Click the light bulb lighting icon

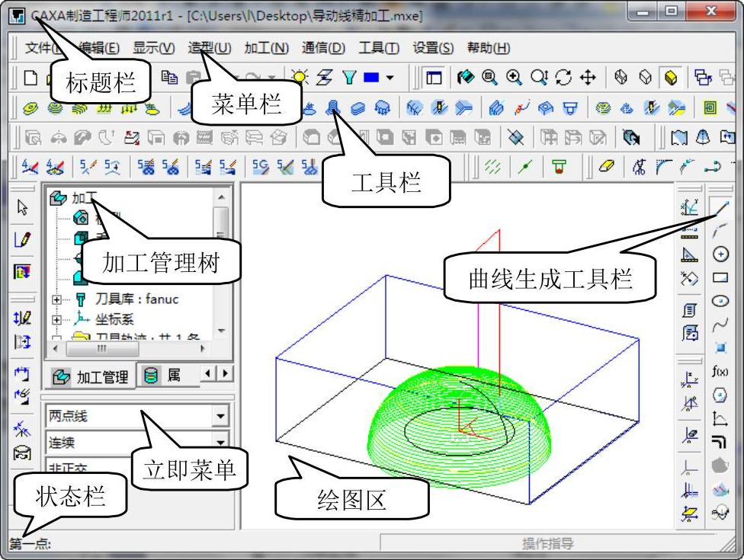point(300,77)
